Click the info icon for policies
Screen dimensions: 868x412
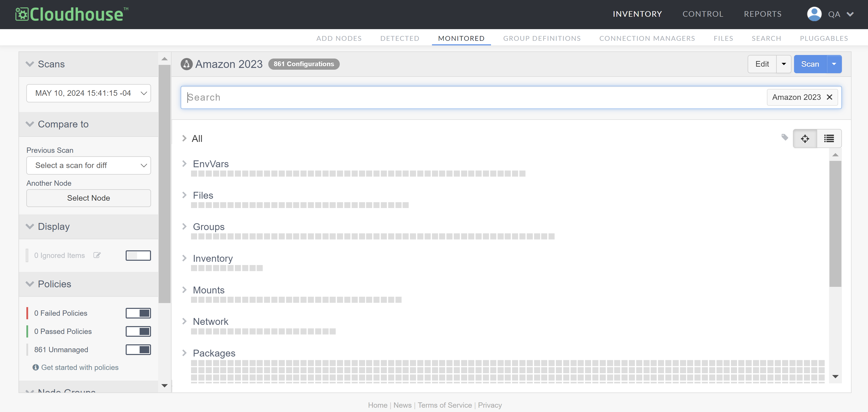click(36, 367)
